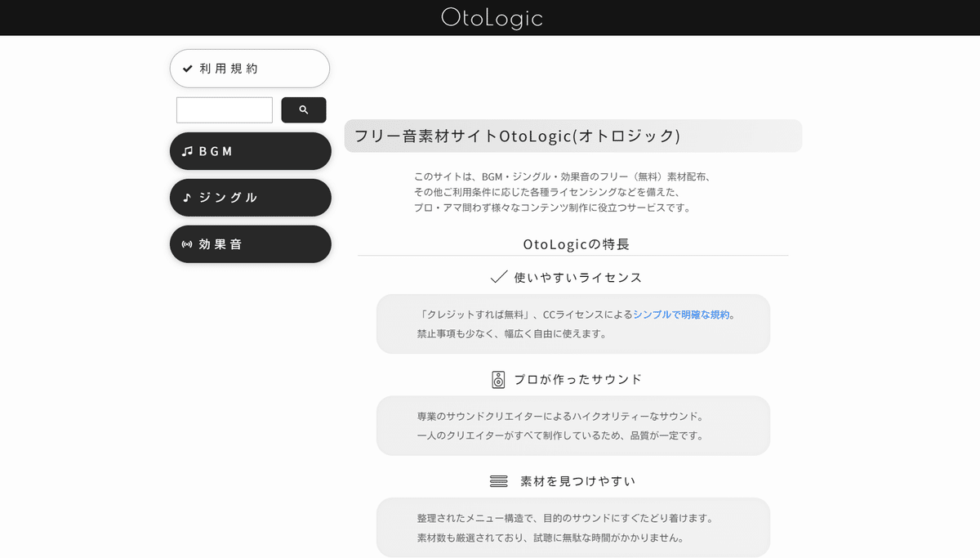Click the text 禁止事項も少なく、幅広く自由に使えます。

(x=512, y=334)
